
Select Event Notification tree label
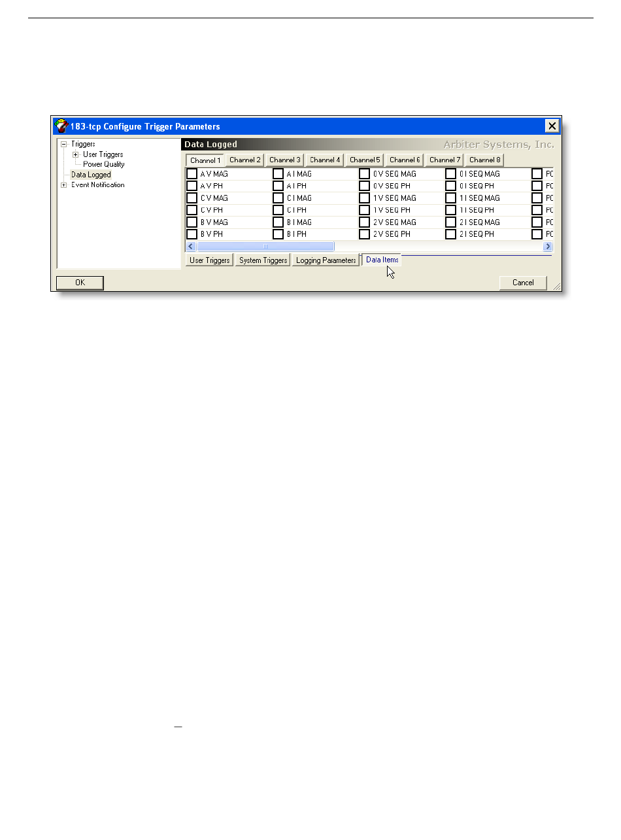click(98, 185)
